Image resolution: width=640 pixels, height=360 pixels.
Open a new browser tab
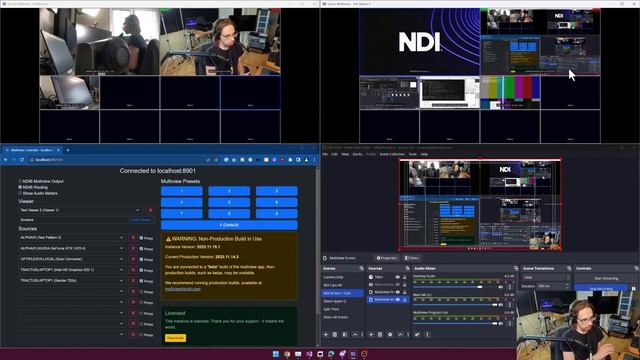(68, 150)
